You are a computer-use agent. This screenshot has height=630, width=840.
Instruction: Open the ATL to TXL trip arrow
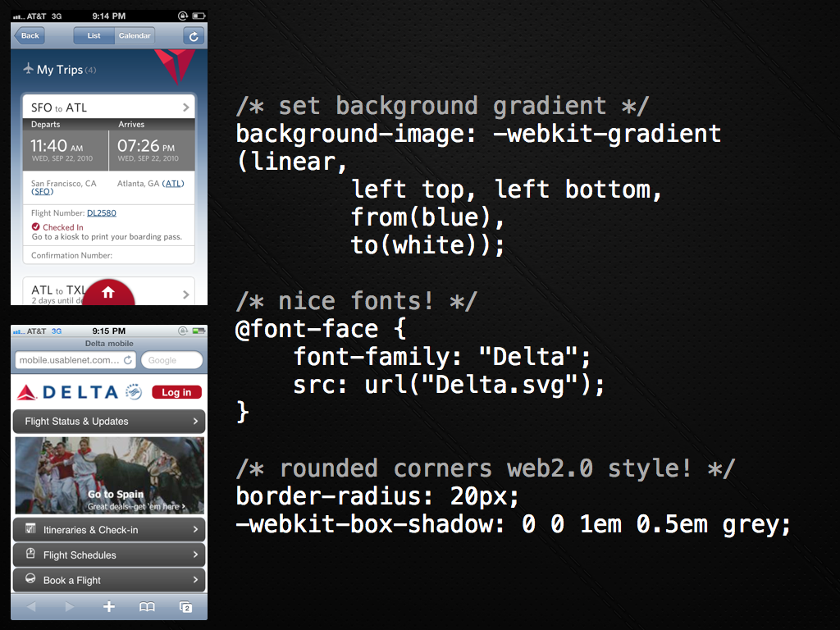186,294
